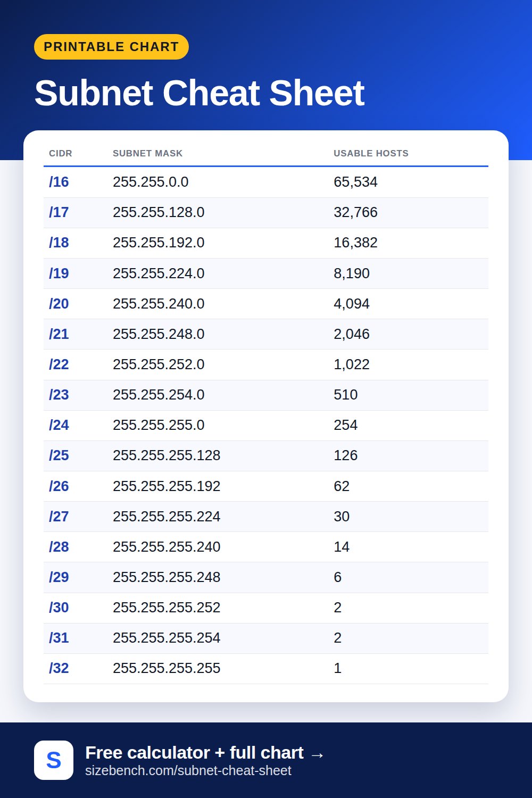The image size is (532, 798).
Task: Click the SUBNET MASK column header
Action: click(148, 153)
